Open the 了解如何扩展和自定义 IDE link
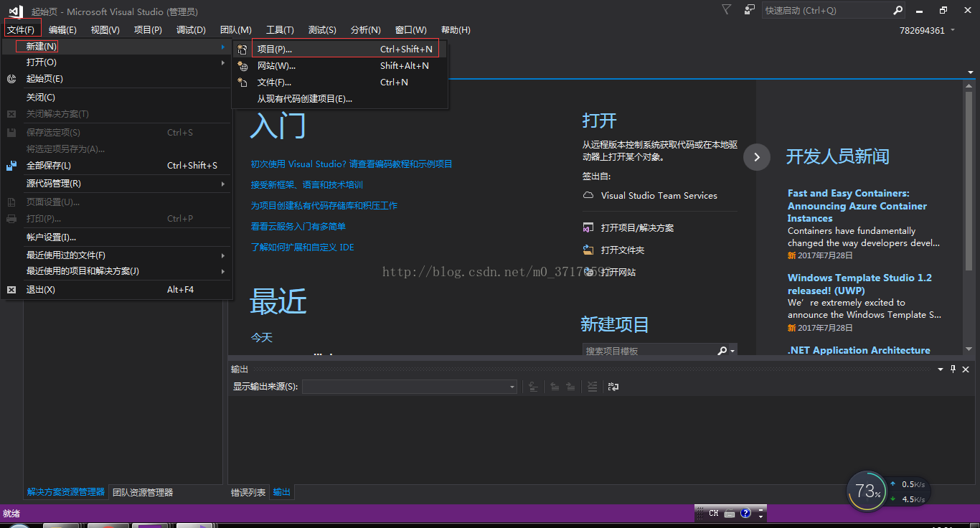The height and width of the screenshot is (528, 980). coord(302,247)
